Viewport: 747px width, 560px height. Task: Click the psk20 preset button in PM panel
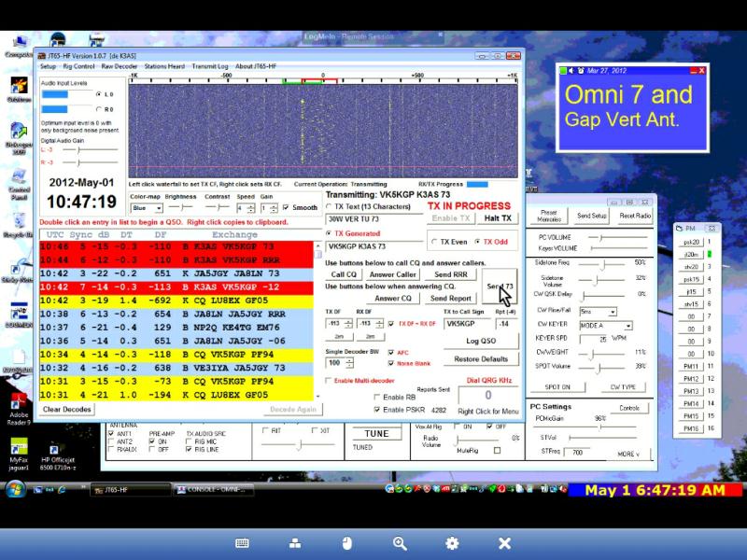pos(691,242)
